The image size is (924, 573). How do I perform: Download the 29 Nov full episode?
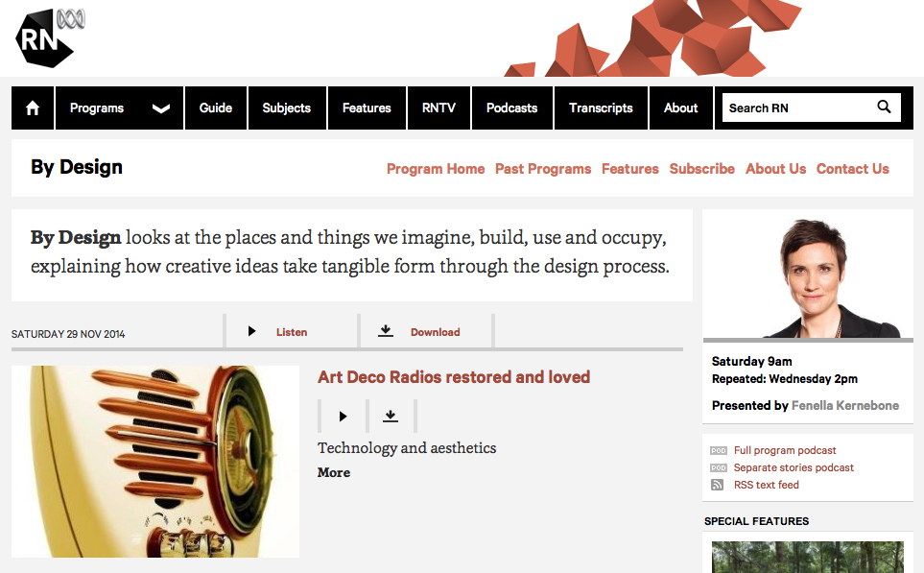(x=423, y=332)
